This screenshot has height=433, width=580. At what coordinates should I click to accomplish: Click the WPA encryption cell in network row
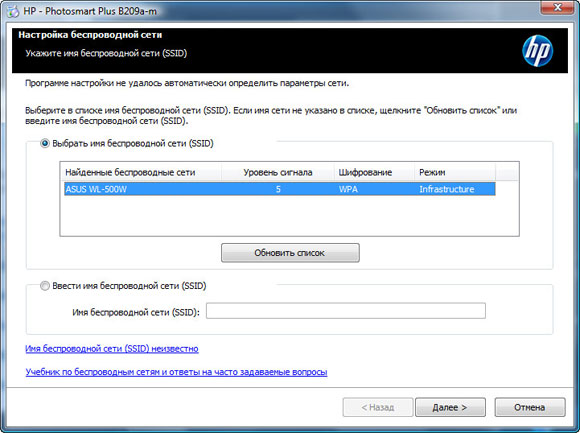pos(348,189)
